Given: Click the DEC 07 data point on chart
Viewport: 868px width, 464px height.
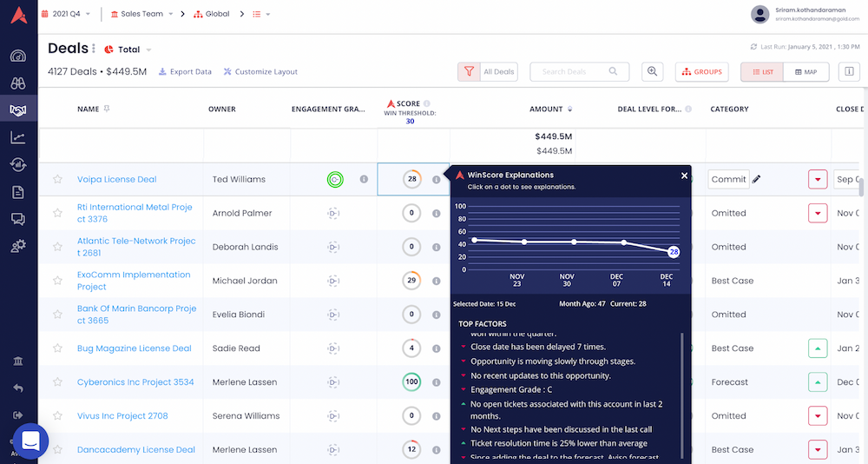Looking at the screenshot, I should 624,242.
